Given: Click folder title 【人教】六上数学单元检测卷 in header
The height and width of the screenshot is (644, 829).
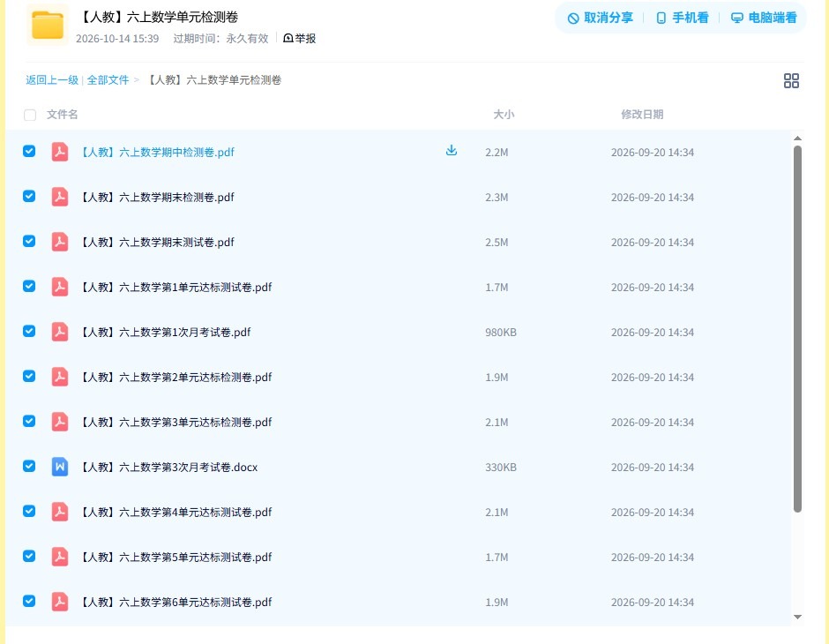Looking at the screenshot, I should [x=158, y=17].
